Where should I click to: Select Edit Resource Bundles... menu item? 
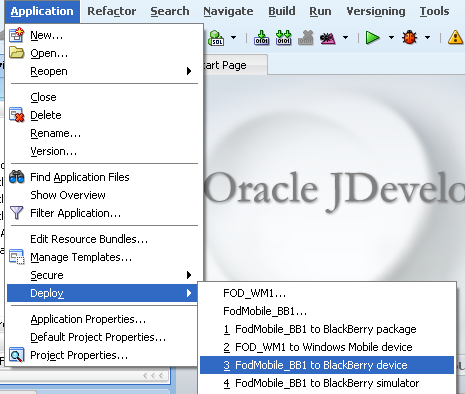point(105,239)
